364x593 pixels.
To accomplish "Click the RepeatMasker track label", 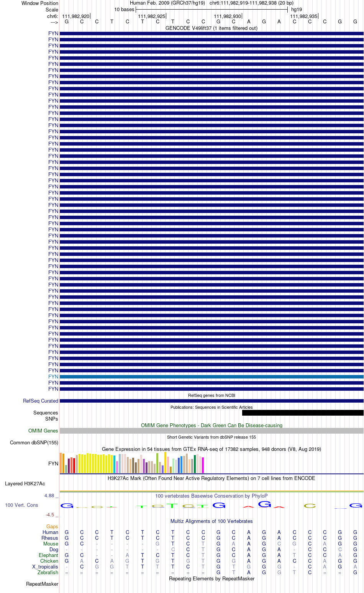I will (42, 584).
